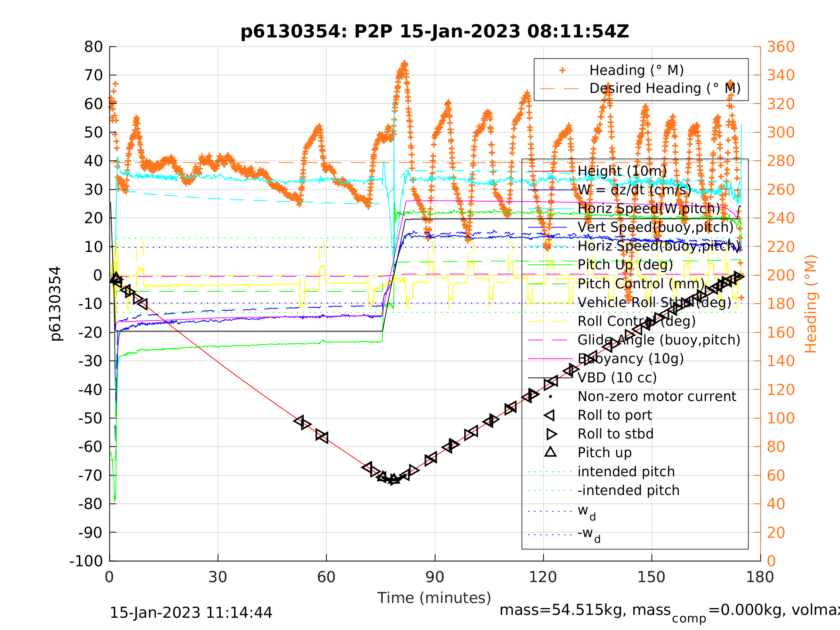Click the x-axis tick label 30
Viewport: 840px width, 630px height.
click(217, 577)
